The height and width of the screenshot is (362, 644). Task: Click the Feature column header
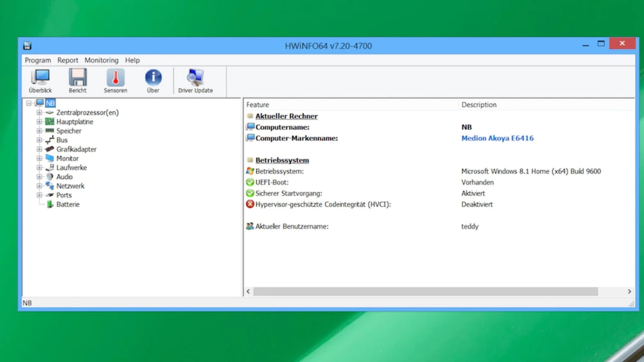pyautogui.click(x=351, y=105)
